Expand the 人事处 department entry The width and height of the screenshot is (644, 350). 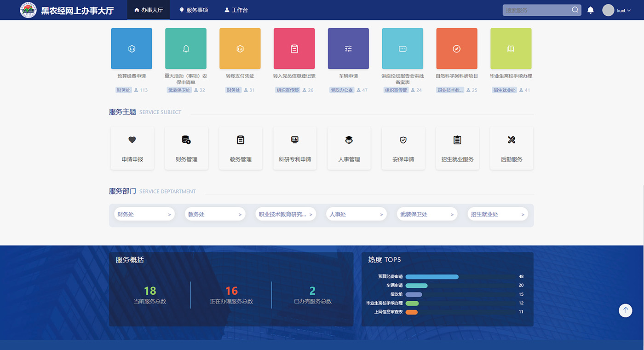[356, 215]
